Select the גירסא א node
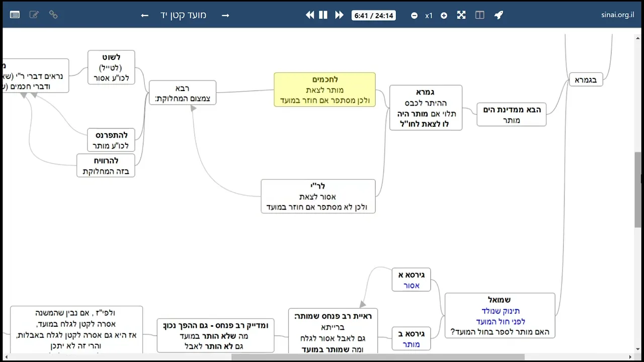The image size is (644, 362). (x=411, y=280)
